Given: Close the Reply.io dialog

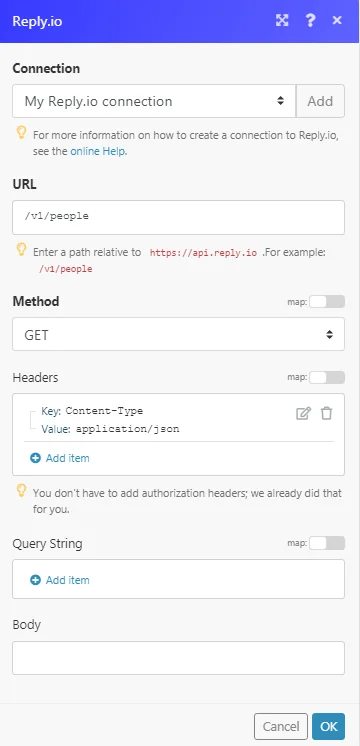Looking at the screenshot, I should click(x=337, y=20).
